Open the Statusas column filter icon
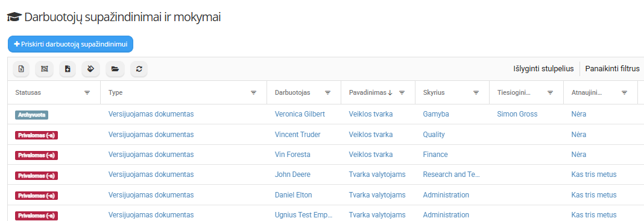 tap(87, 92)
